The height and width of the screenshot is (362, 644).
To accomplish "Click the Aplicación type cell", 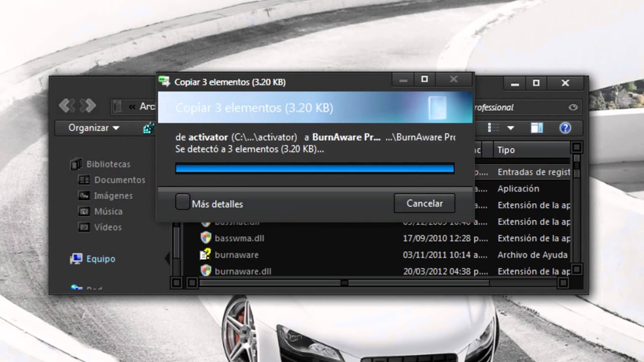I will click(x=518, y=189).
